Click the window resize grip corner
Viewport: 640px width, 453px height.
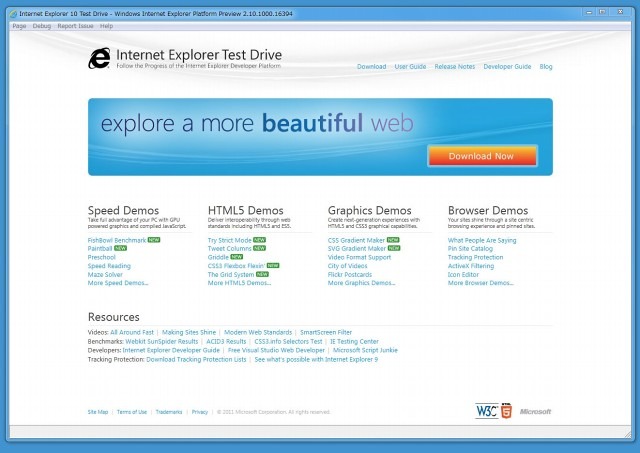pos(627,434)
